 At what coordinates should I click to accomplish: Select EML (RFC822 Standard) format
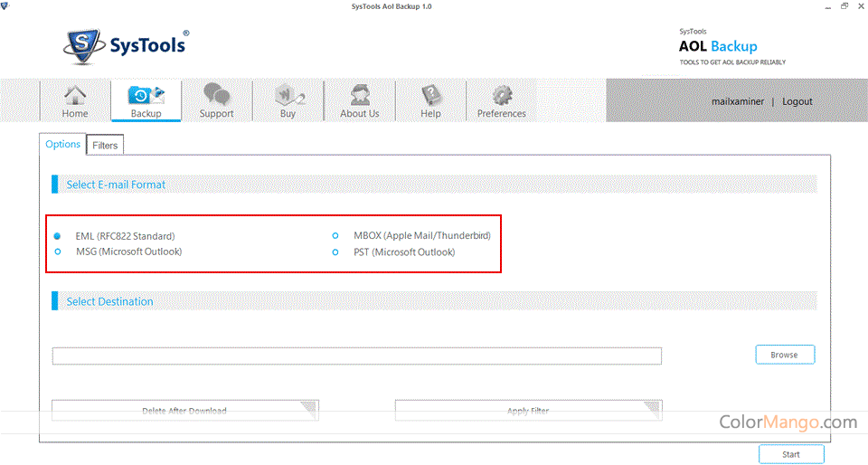[58, 236]
